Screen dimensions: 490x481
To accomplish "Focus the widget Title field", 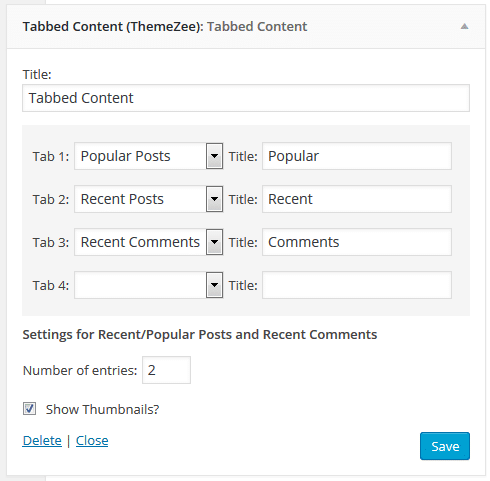I will pos(246,98).
